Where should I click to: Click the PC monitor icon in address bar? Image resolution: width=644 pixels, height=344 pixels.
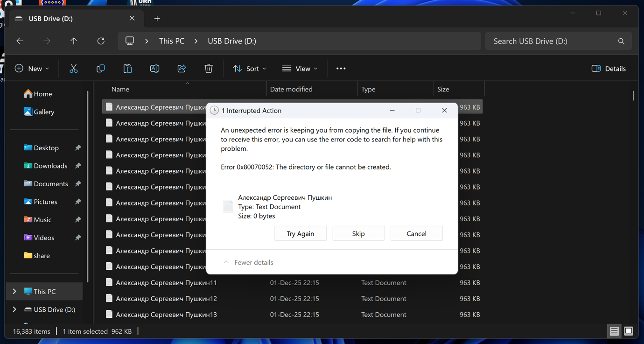[130, 41]
